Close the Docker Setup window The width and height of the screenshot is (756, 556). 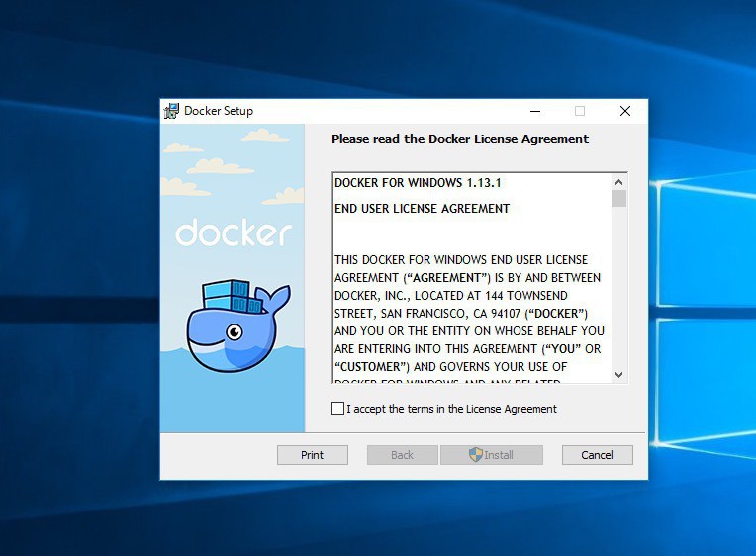click(625, 111)
